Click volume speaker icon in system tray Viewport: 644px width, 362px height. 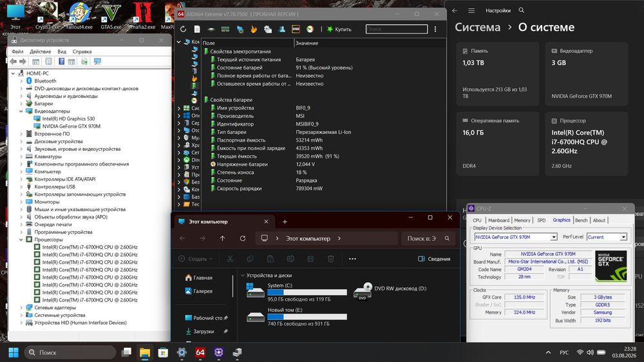[590, 352]
